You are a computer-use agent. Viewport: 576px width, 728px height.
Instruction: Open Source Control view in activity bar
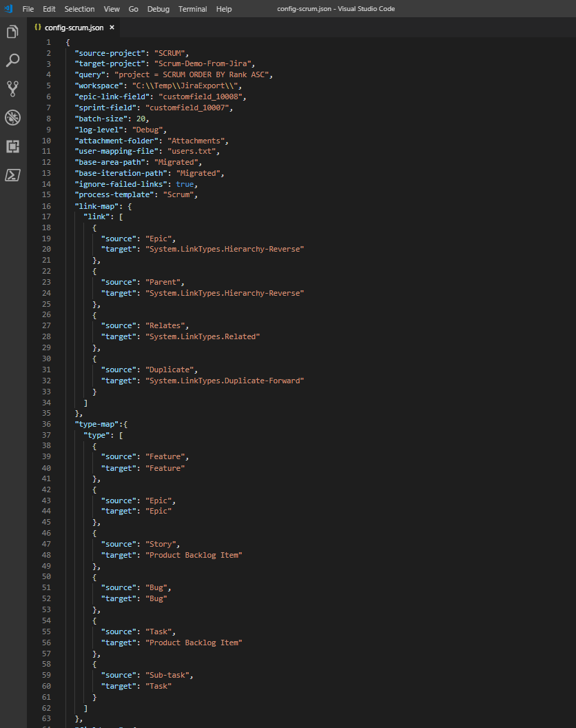12,89
